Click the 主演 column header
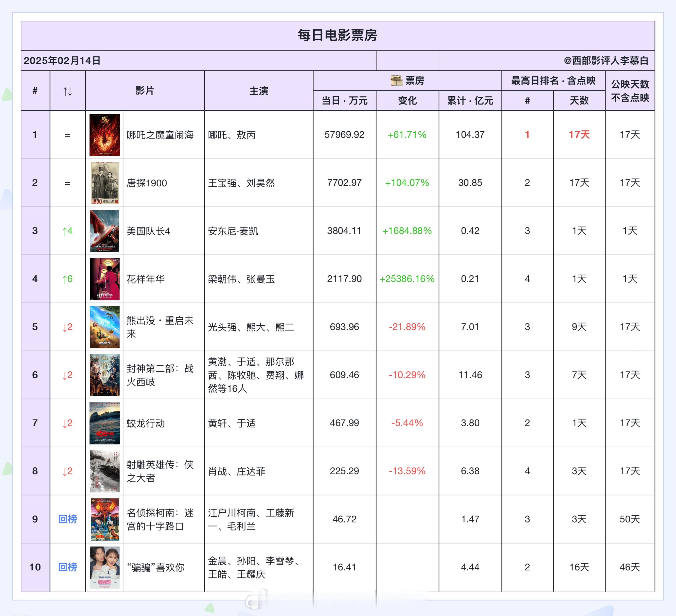 tap(259, 91)
